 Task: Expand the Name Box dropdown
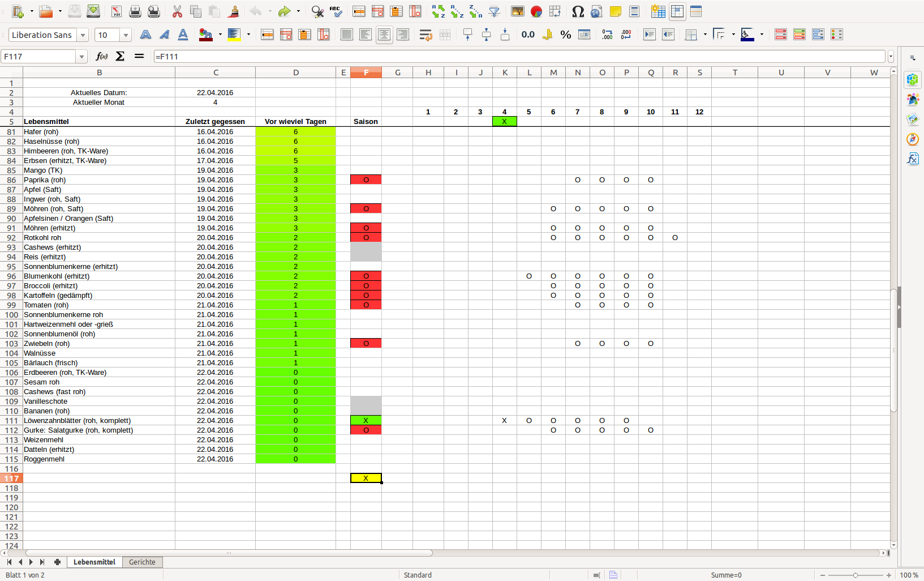coord(81,57)
